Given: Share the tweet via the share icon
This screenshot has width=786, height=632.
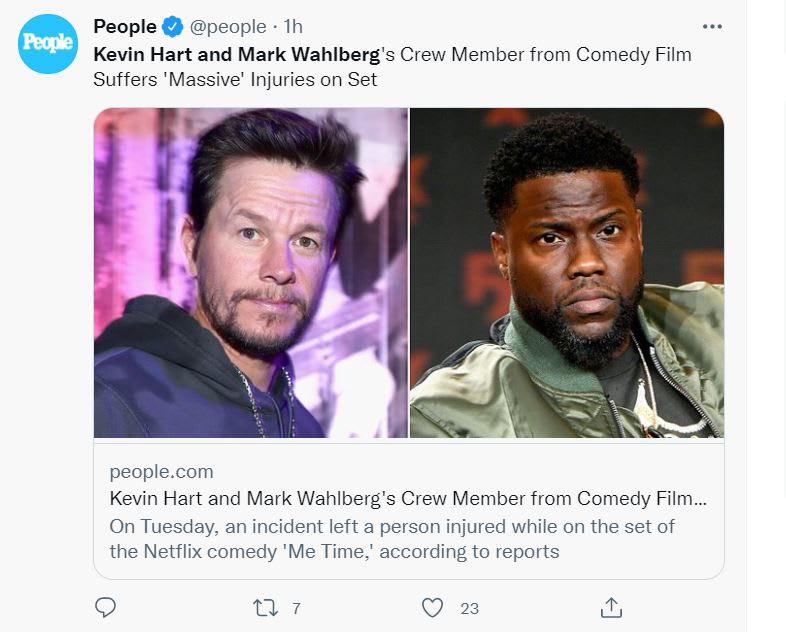Looking at the screenshot, I should point(611,607).
